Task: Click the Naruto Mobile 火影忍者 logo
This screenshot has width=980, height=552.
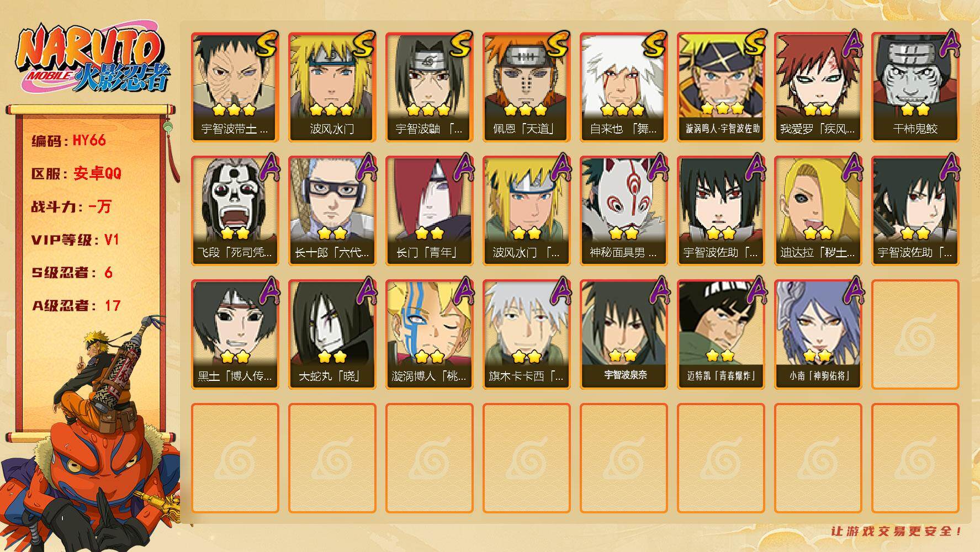Action: point(93,59)
